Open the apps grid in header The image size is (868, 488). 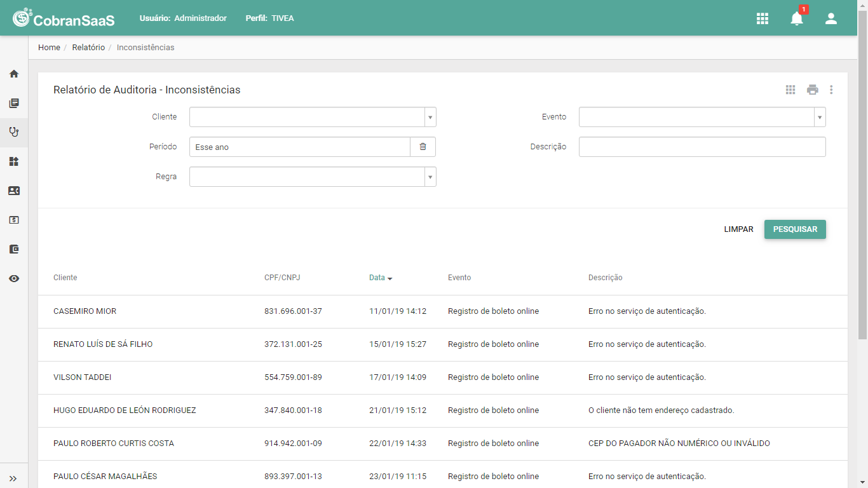[x=763, y=18]
